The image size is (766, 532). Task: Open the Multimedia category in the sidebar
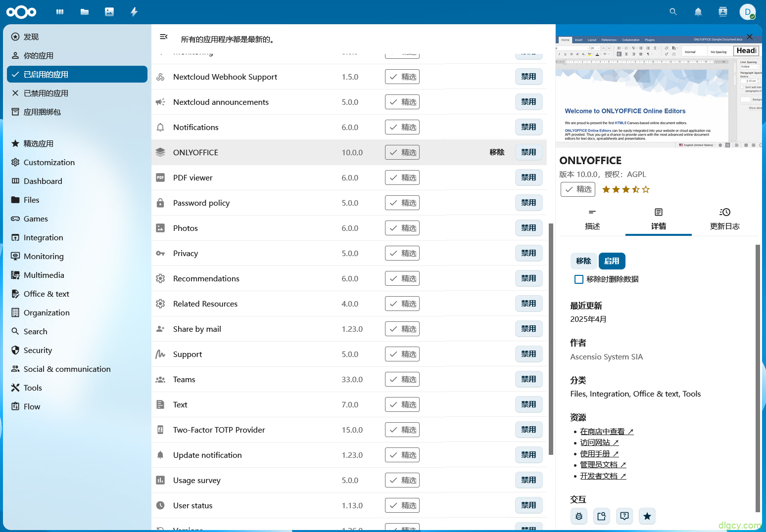coord(77,275)
